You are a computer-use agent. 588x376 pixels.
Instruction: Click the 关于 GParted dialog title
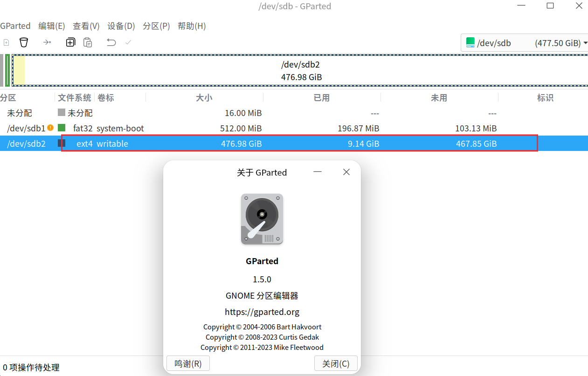pyautogui.click(x=262, y=172)
